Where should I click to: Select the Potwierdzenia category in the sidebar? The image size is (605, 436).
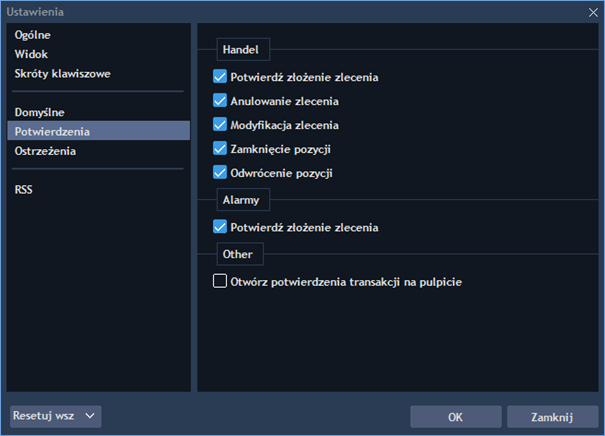coord(52,131)
